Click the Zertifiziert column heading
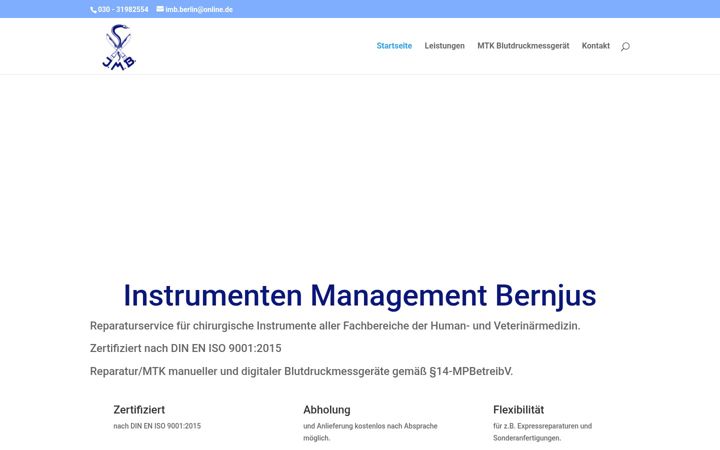Screen dimensions: 720x450 click(139, 410)
